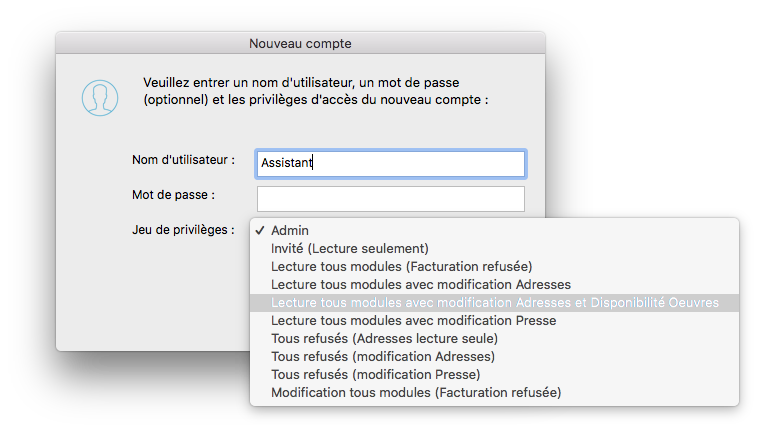Select Modification tous modules (Facturation refusée)

416,393
